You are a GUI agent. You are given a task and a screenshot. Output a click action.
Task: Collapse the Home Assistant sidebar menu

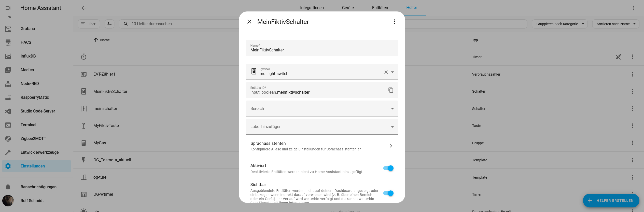point(8,8)
